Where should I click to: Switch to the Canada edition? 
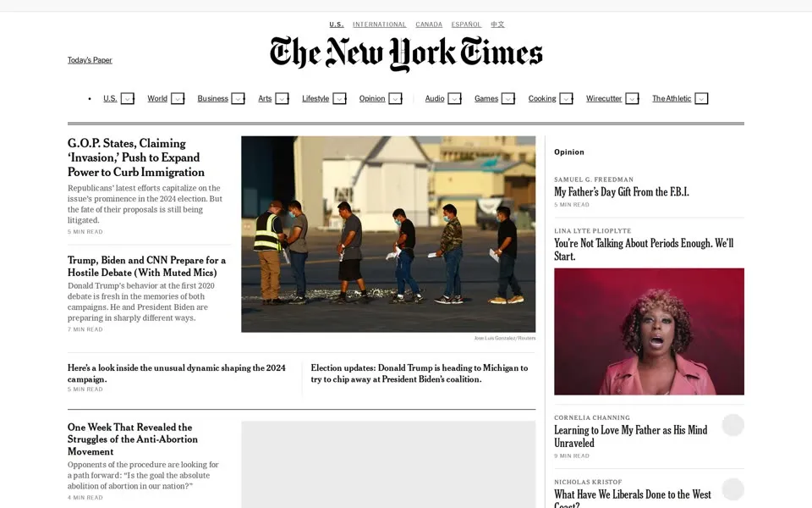tap(429, 25)
